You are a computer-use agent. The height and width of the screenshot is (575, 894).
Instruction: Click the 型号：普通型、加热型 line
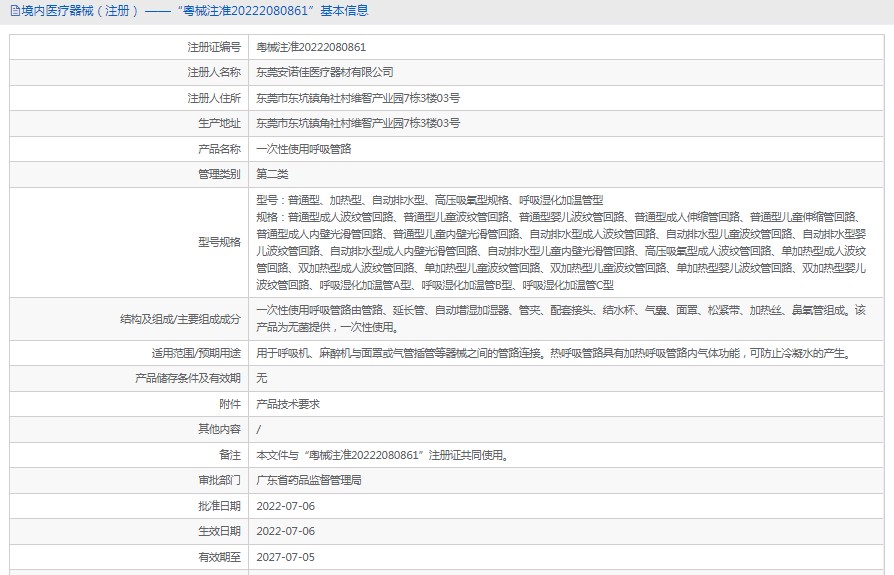click(x=429, y=200)
